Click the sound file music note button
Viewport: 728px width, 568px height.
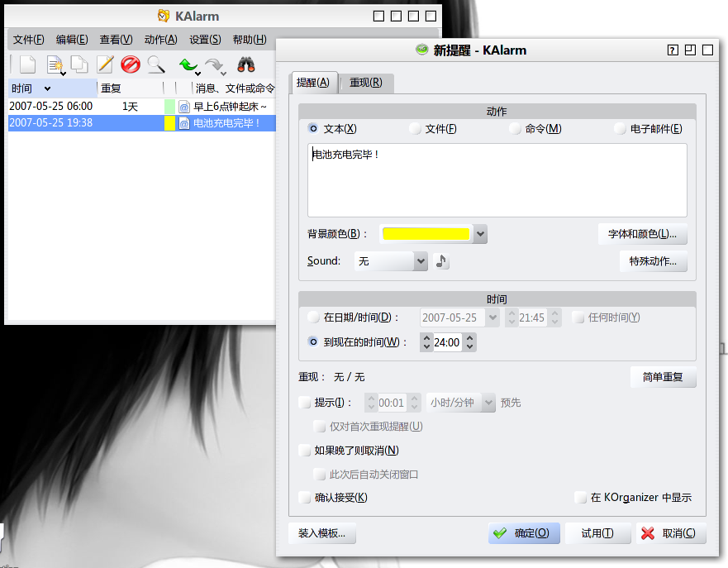tap(441, 261)
